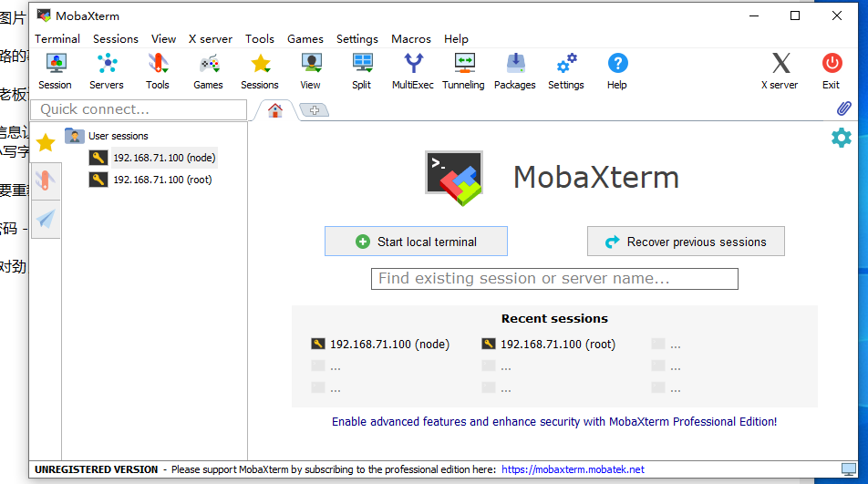
Task: Click the status bar monitor icon
Action: pos(849,469)
